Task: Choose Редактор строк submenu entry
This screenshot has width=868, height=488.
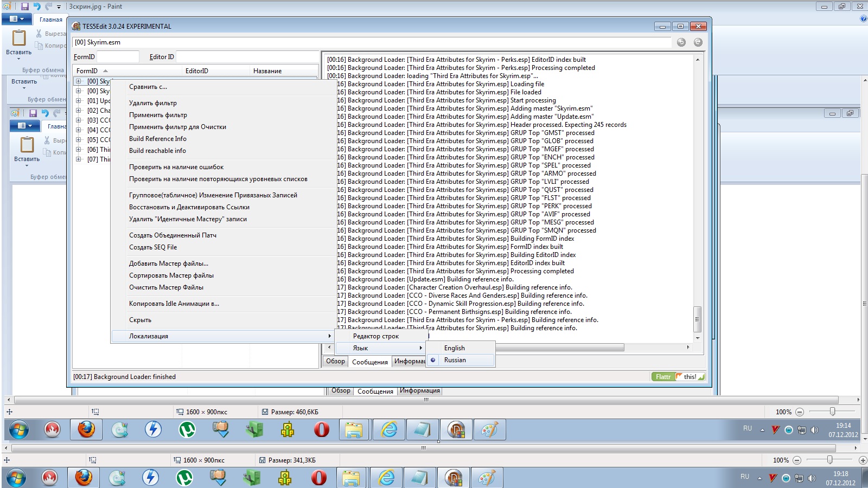Action: point(381,336)
